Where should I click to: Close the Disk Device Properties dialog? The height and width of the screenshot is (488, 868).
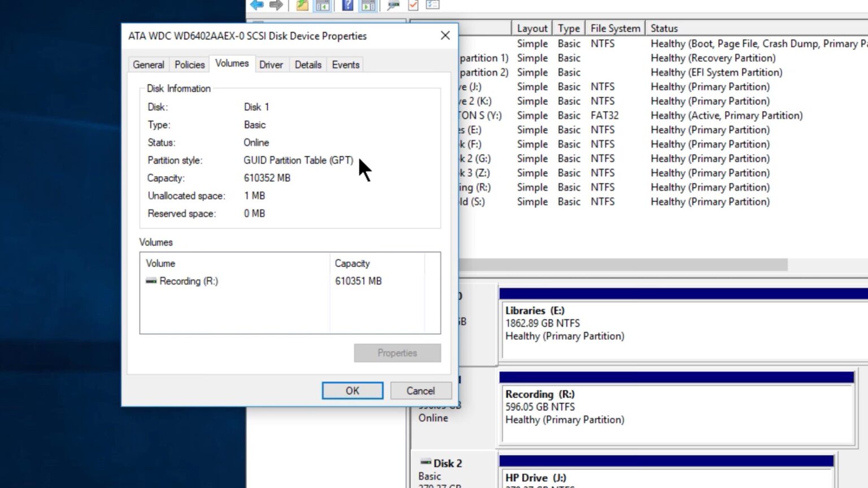(445, 36)
